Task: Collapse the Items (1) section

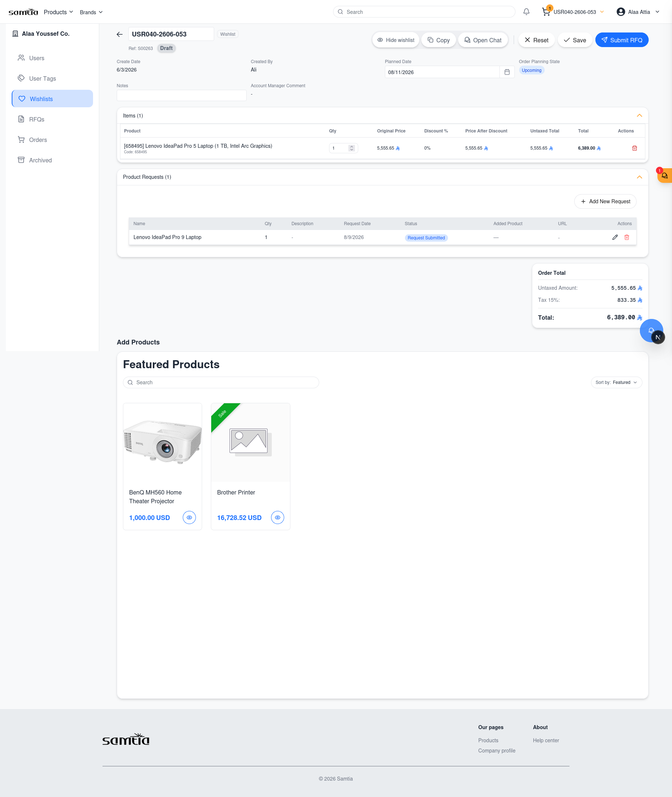Action: [640, 115]
